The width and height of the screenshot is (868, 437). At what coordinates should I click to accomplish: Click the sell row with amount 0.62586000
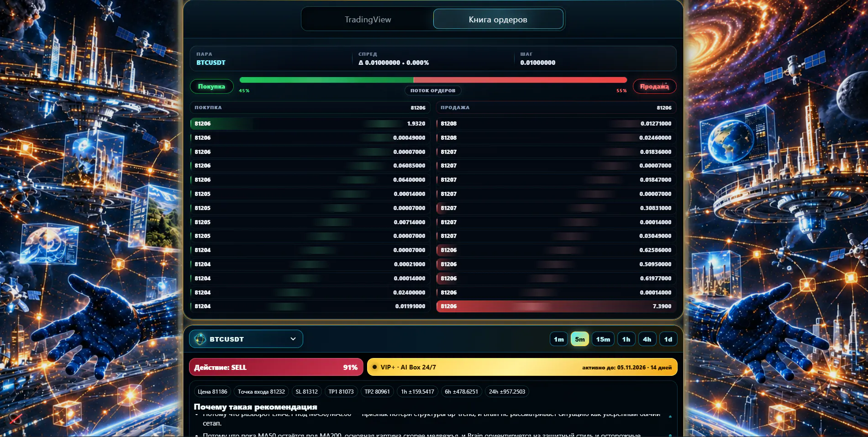coord(556,250)
